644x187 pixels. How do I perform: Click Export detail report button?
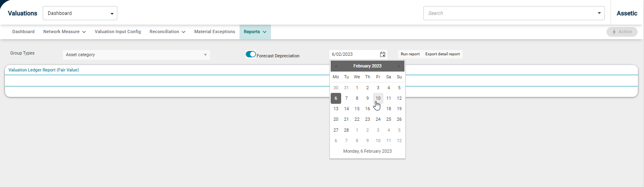point(442,54)
